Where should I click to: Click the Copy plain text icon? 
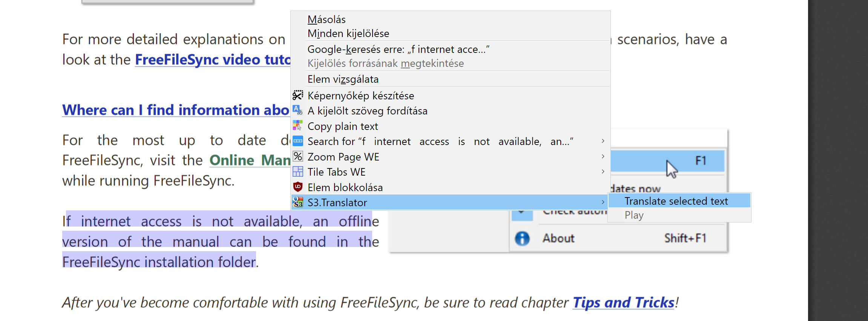coord(298,126)
